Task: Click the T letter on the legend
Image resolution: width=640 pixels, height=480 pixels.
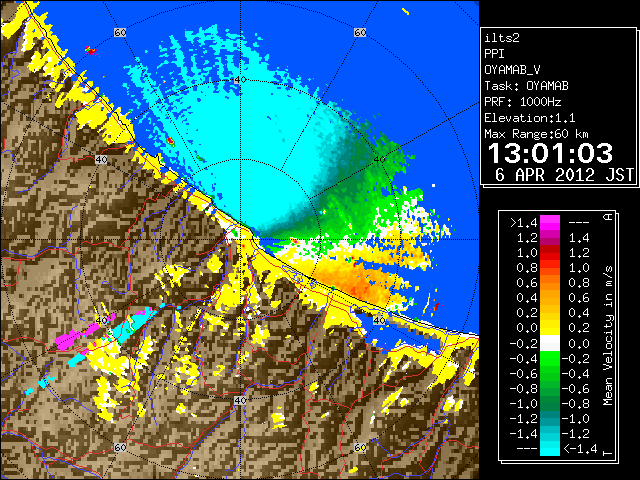Action: [x=608, y=452]
